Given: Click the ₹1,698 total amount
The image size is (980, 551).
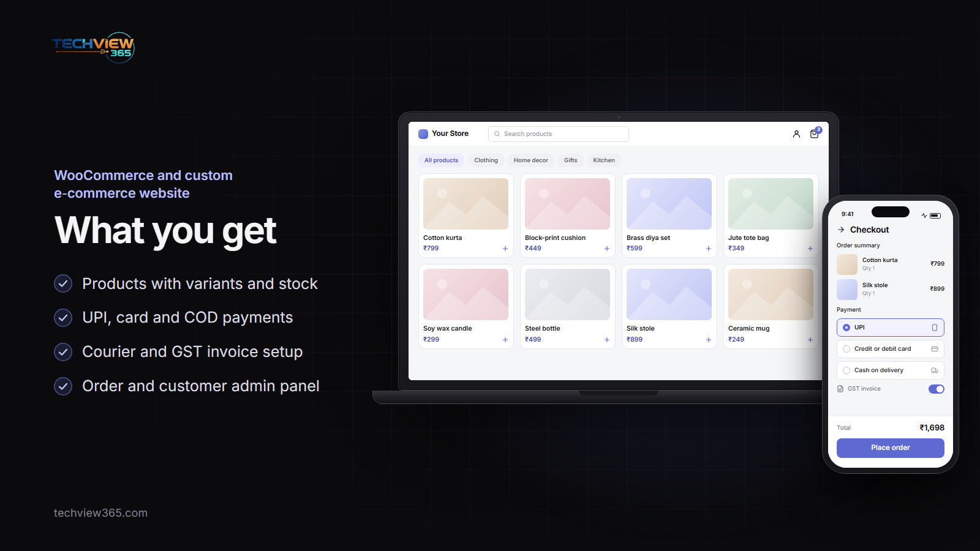Looking at the screenshot, I should click(932, 428).
